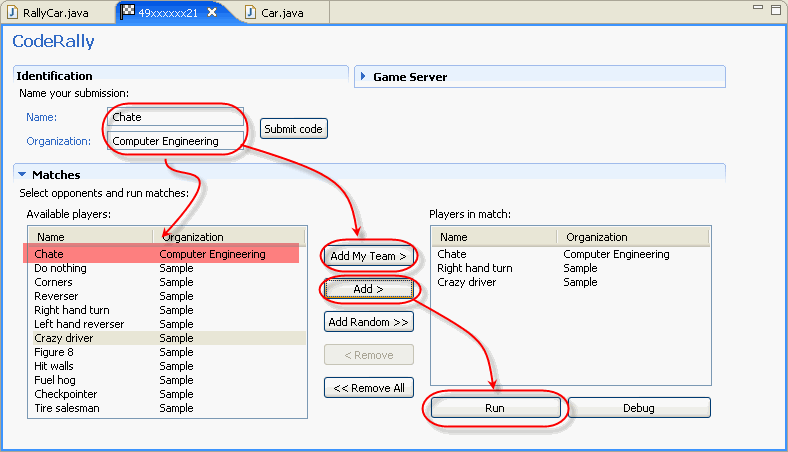Click << Remove All button
The image size is (788, 452).
pos(368,388)
